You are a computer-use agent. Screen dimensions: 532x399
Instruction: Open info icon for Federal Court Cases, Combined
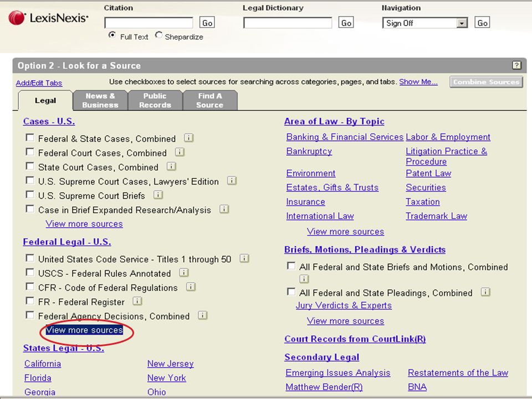(180, 152)
